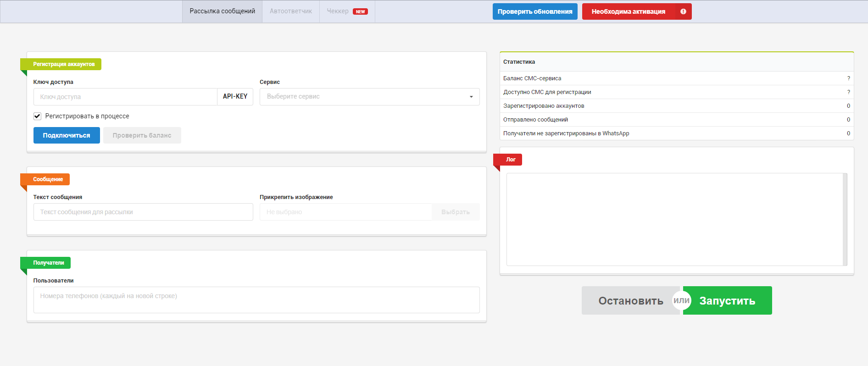
Task: Click the 'или' circle between the buttons
Action: tap(681, 300)
